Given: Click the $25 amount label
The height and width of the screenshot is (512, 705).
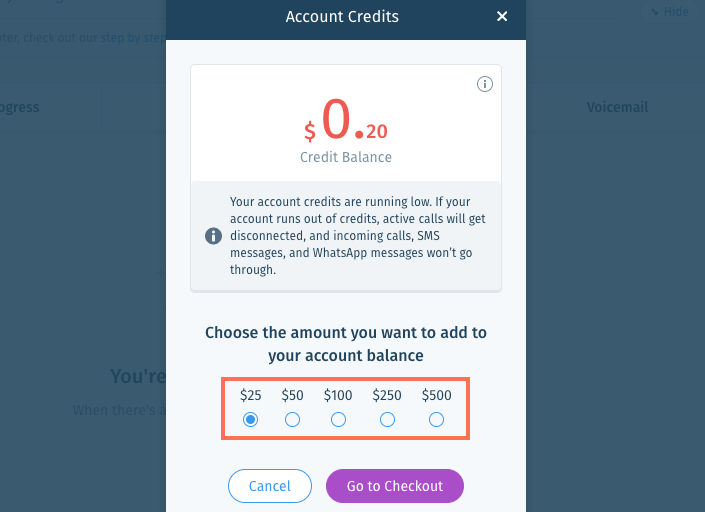Looking at the screenshot, I should click(x=250, y=395).
